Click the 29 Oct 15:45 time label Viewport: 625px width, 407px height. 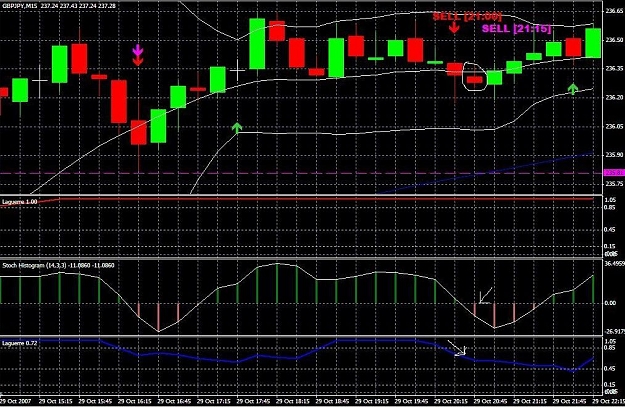pos(96,401)
